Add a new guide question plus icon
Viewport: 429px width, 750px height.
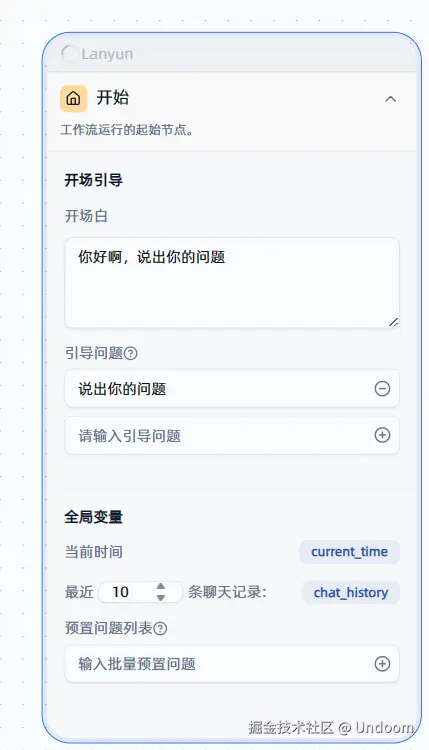coord(382,435)
